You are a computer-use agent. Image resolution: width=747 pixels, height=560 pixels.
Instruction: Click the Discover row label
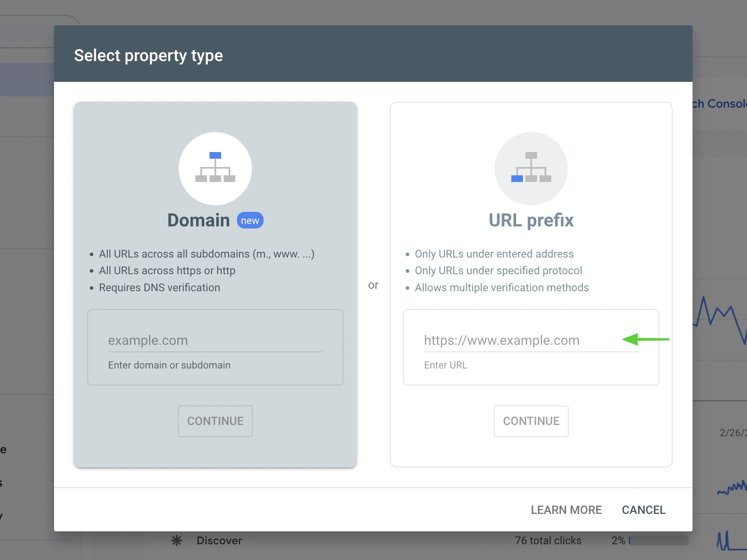[x=219, y=540]
